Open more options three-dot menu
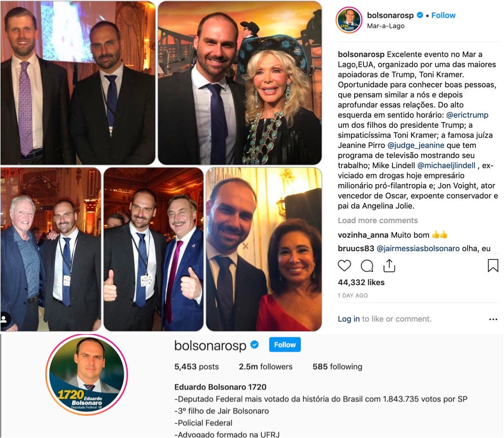 493,319
